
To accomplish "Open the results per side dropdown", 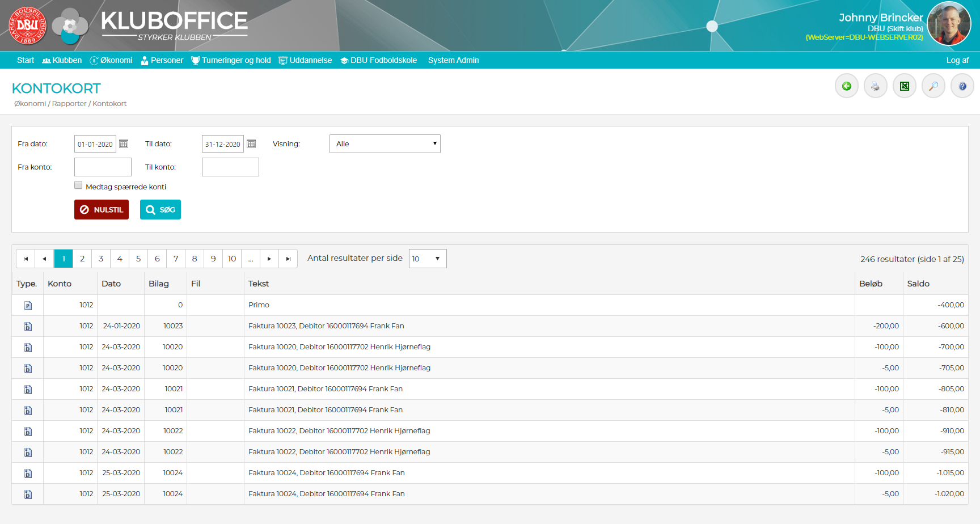I will 427,259.
